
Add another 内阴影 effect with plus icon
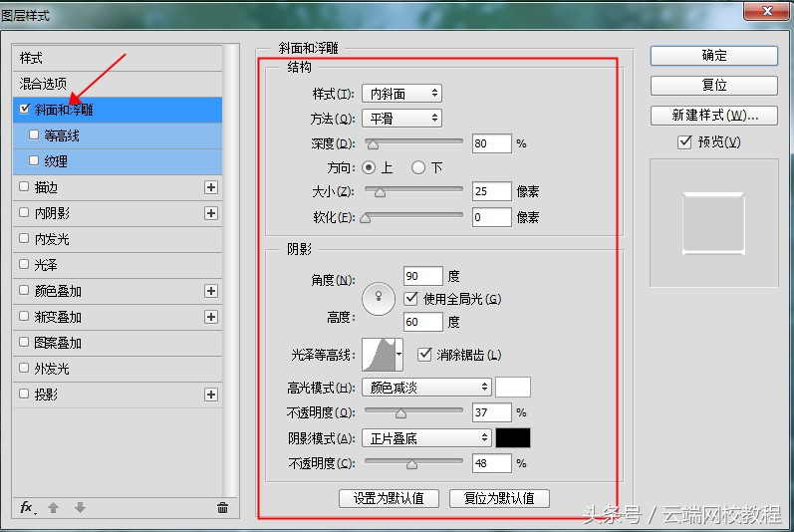point(211,213)
